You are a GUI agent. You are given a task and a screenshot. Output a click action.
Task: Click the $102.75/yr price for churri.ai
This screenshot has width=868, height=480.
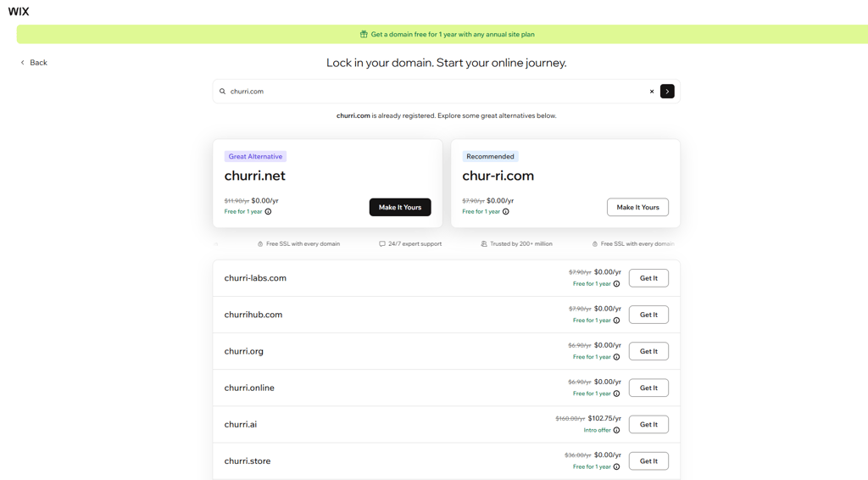[x=604, y=419]
